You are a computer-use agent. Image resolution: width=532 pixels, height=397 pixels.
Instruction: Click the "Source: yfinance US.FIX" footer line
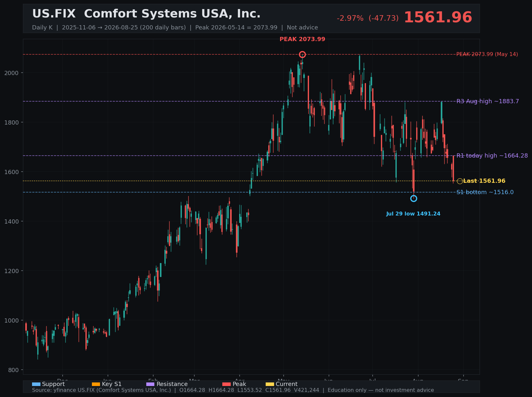(233, 390)
